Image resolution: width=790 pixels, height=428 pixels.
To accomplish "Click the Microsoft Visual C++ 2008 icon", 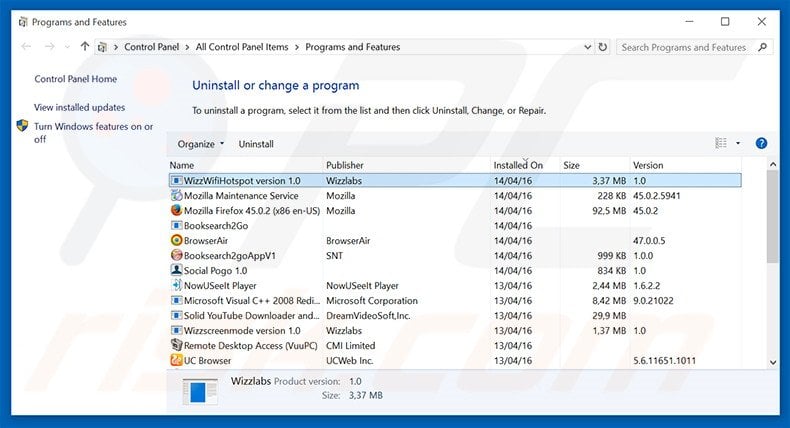I will [x=176, y=300].
